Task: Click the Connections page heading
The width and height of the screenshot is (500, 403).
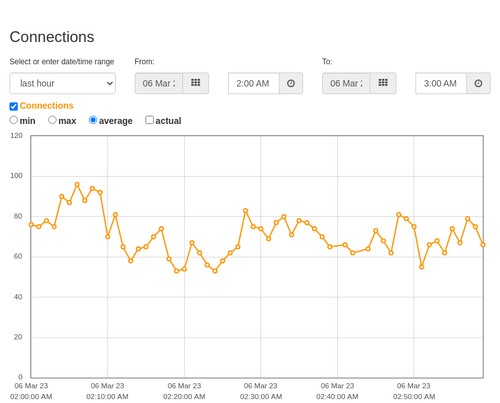Action: pyautogui.click(x=52, y=37)
